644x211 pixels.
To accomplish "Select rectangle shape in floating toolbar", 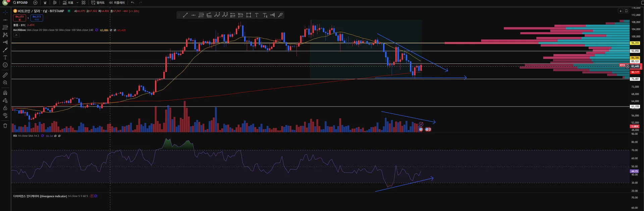I will point(249,15).
